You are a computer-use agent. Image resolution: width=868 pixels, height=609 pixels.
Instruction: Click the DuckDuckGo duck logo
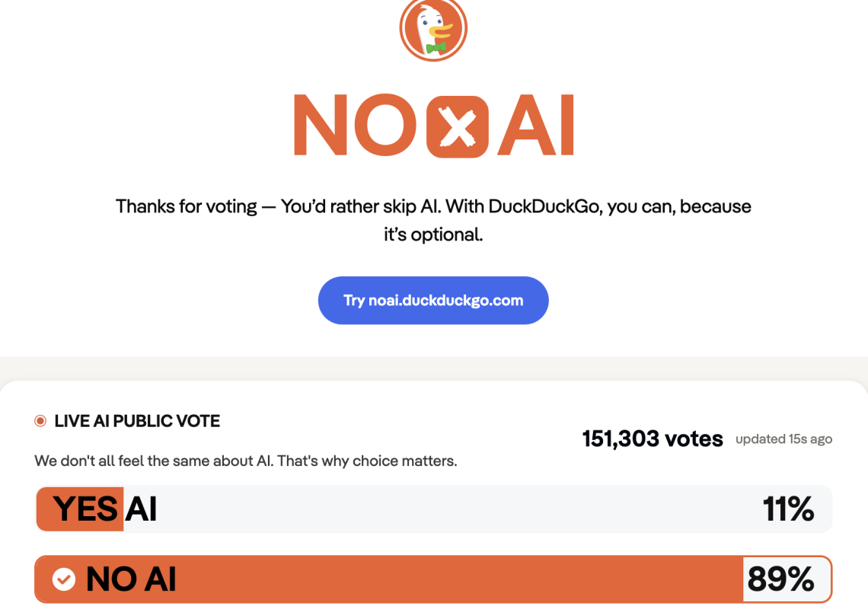pos(433,29)
